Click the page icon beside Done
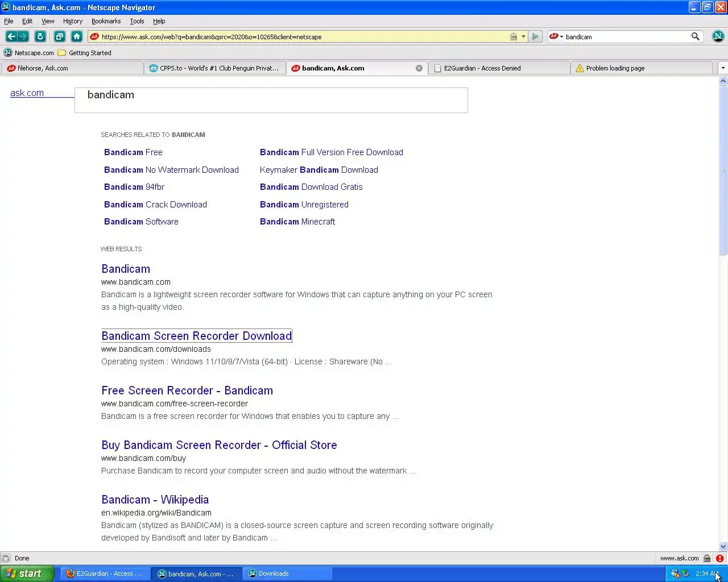Screen dimensions: 728x582 6,558
